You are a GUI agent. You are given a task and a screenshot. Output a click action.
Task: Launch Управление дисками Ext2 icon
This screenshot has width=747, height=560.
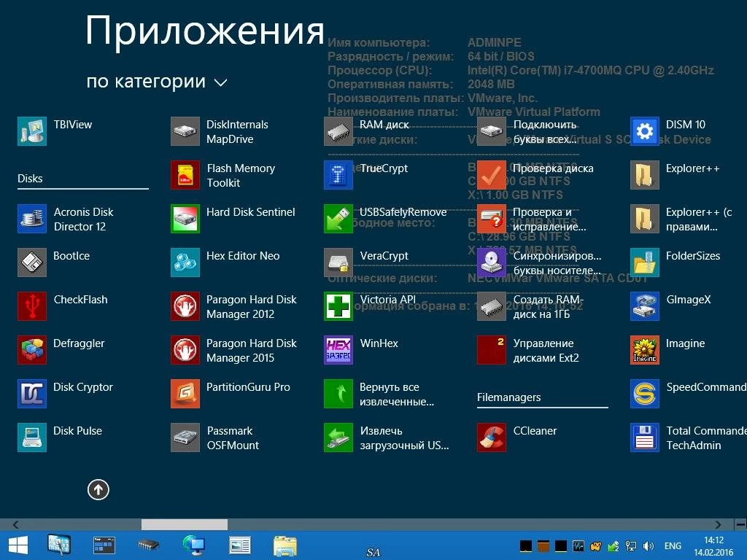pyautogui.click(x=492, y=350)
